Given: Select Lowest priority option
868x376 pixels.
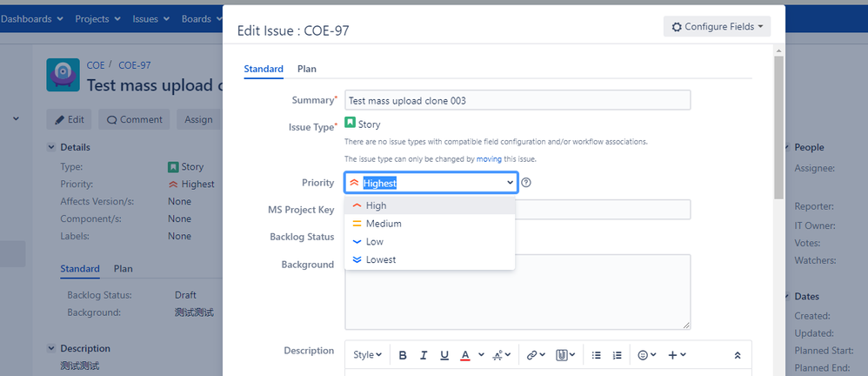Looking at the screenshot, I should point(430,259).
